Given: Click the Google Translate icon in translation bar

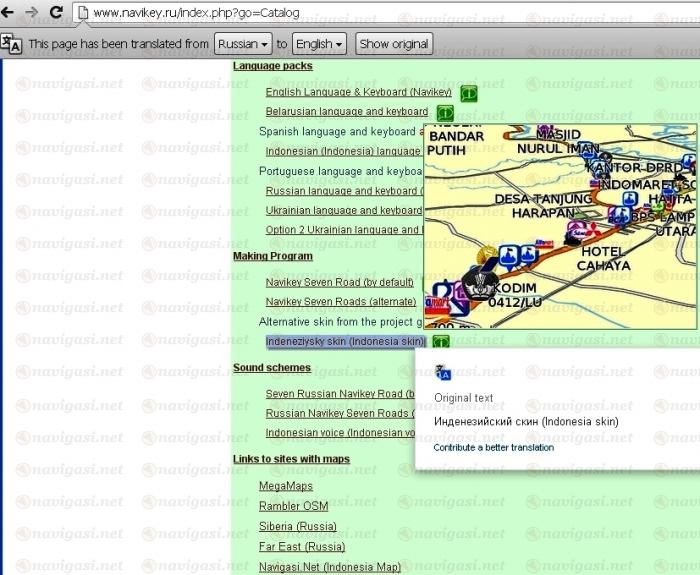Looking at the screenshot, I should 12,44.
